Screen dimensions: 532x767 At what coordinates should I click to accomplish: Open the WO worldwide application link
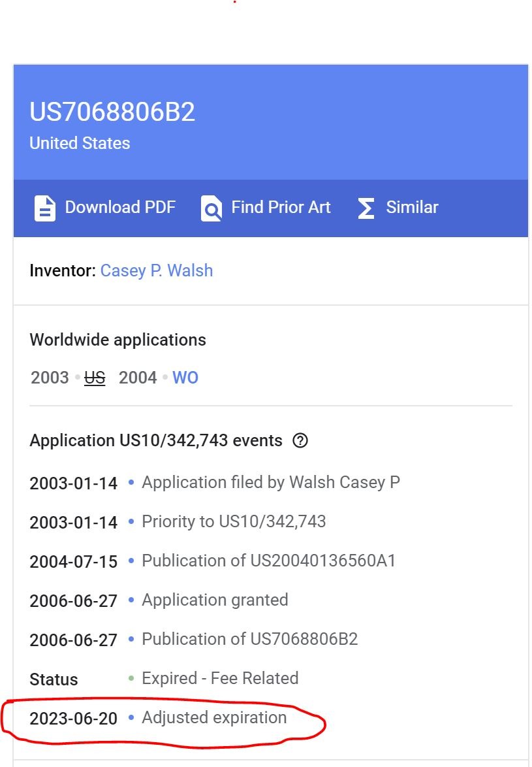click(185, 378)
